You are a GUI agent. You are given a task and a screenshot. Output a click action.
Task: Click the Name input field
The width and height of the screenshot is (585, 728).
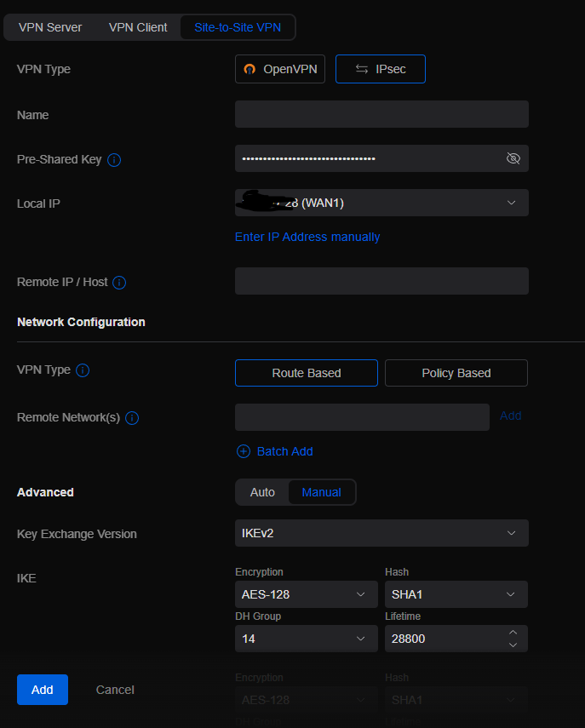[x=381, y=114]
